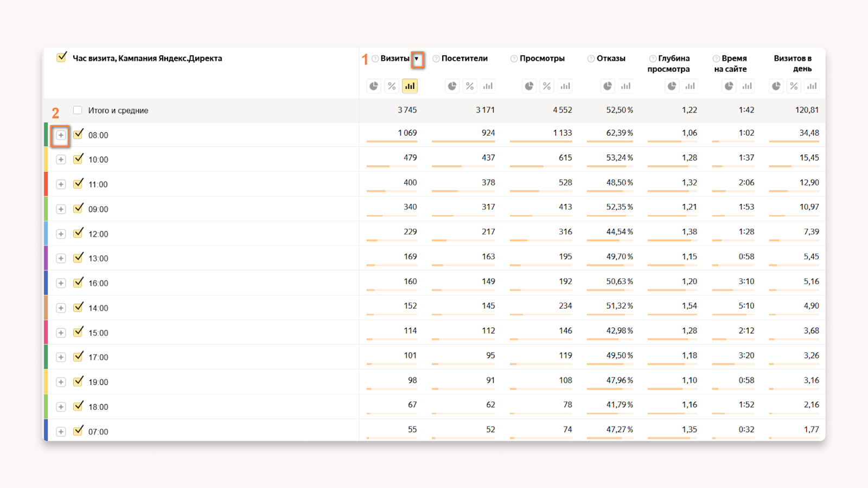
Task: Select bar chart icon under Просмотры
Action: coord(565,86)
